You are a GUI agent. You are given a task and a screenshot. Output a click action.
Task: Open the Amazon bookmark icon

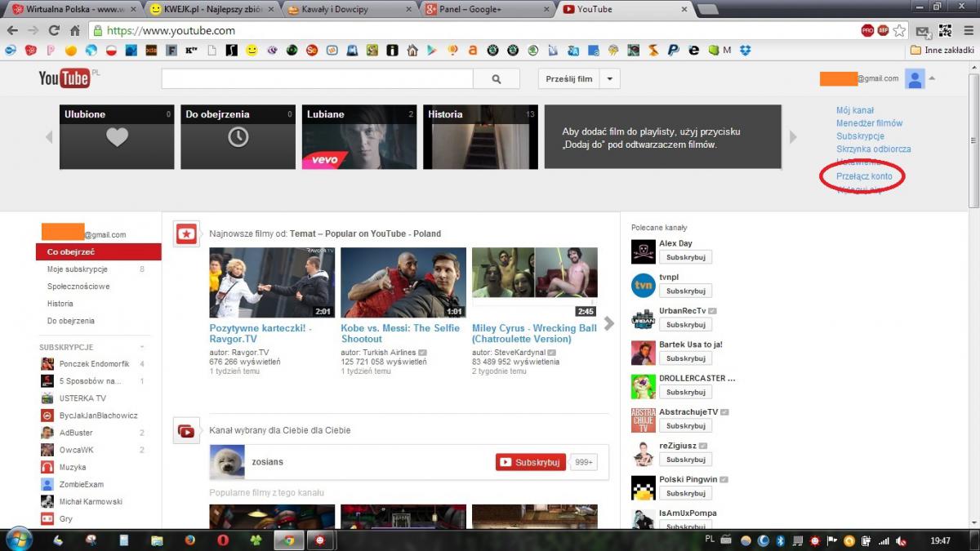(x=472, y=50)
